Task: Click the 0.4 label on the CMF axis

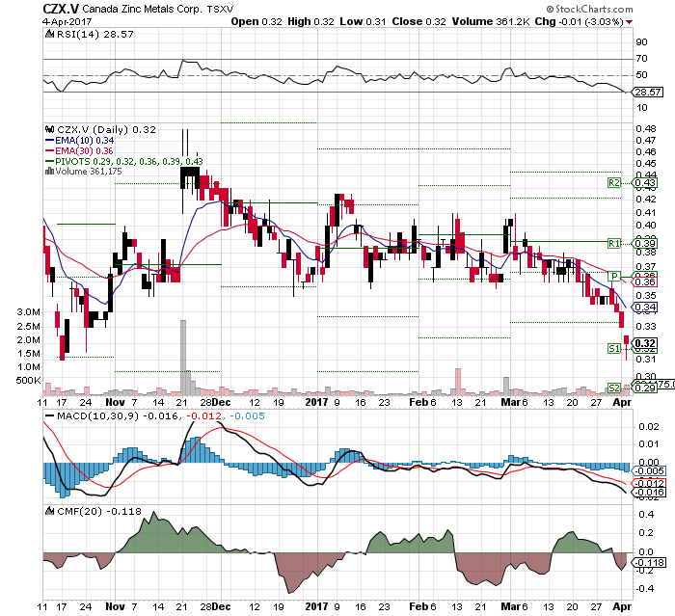Action: [648, 515]
